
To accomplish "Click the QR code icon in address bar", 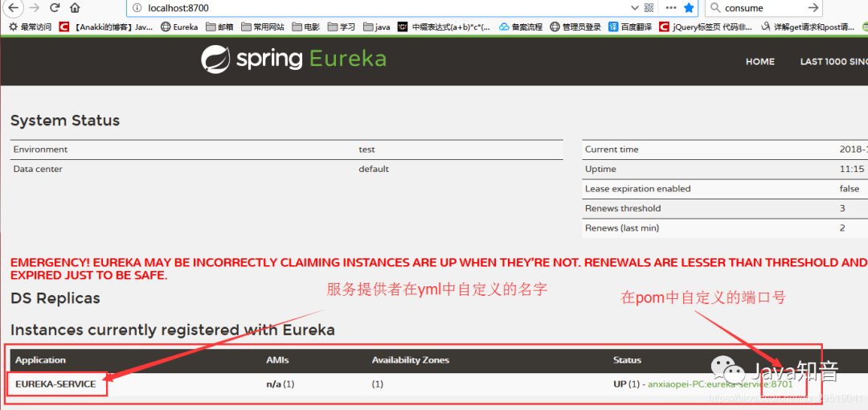I will 649,8.
